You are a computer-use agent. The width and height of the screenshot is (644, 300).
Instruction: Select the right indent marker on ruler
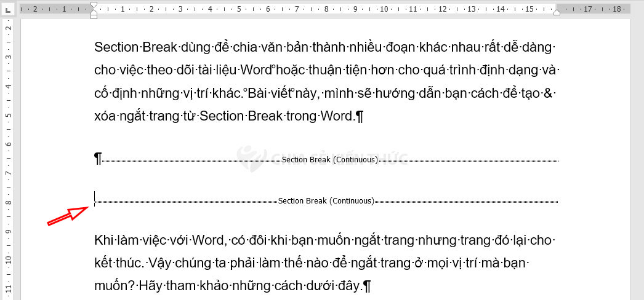557,13
